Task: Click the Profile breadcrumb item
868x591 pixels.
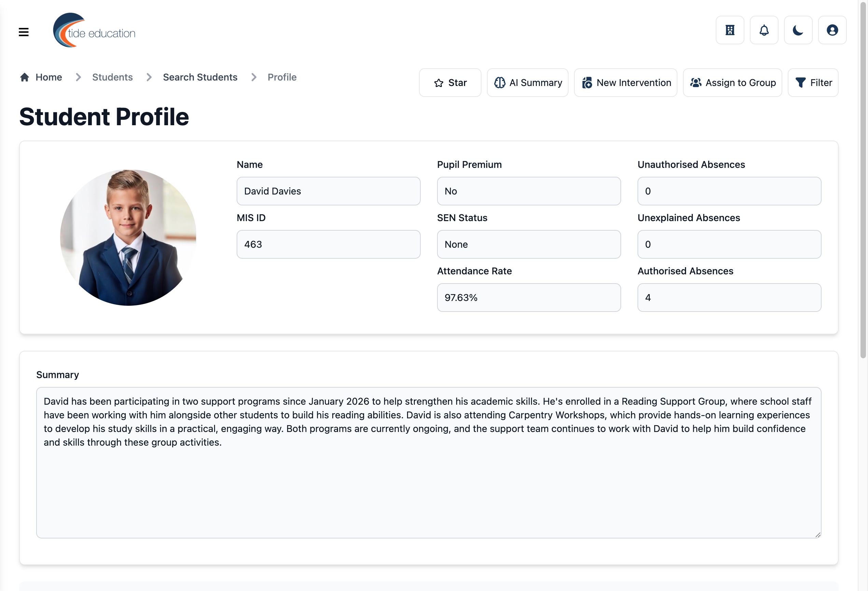Action: [282, 77]
